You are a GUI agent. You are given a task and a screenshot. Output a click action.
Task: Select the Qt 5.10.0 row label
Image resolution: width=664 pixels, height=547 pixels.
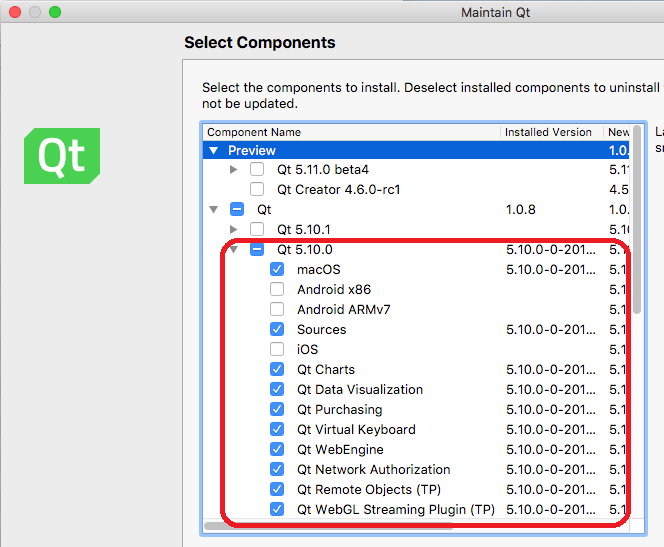[x=305, y=249]
